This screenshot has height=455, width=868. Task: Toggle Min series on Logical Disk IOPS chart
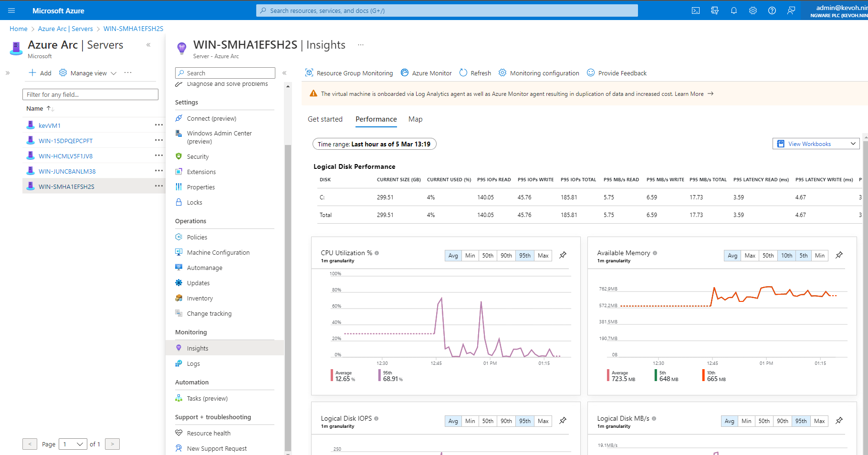[470, 421]
